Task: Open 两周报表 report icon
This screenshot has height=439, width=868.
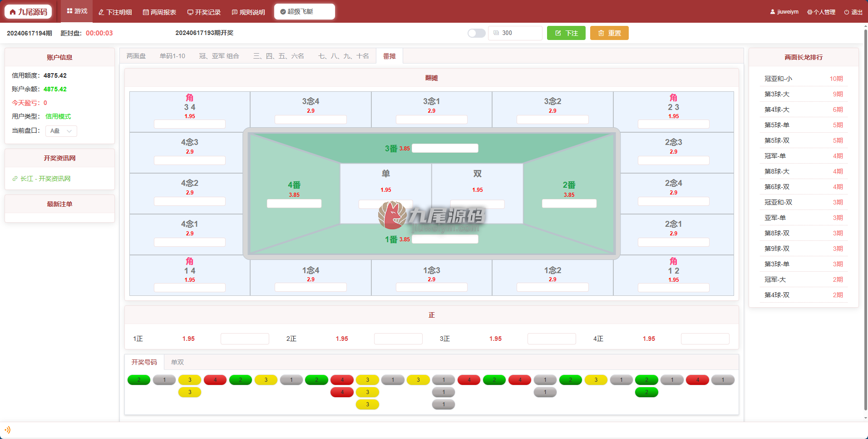Action: click(x=146, y=12)
